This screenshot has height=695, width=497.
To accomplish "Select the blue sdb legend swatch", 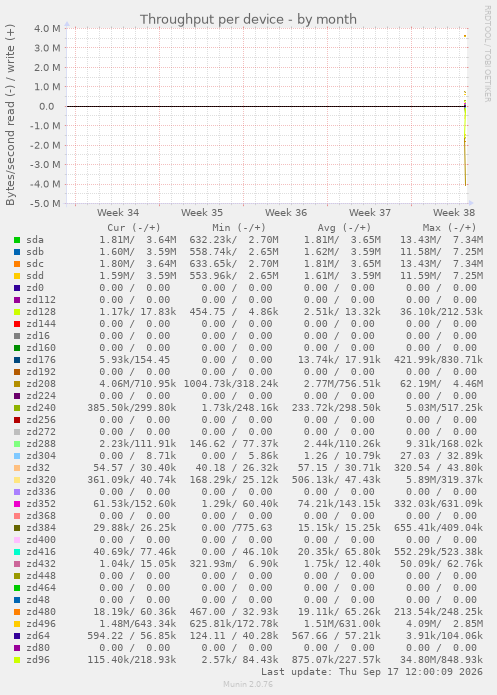I will [17, 252].
